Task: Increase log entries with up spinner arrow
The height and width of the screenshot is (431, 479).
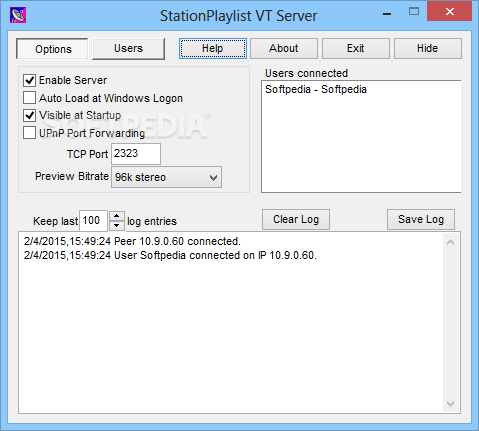Action: [x=117, y=216]
